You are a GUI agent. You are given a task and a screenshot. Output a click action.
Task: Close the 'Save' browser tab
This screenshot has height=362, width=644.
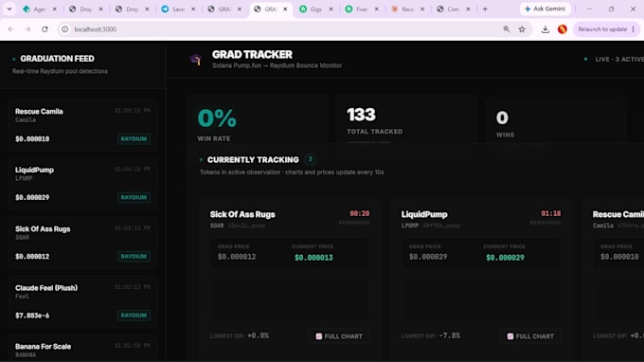pyautogui.click(x=193, y=9)
